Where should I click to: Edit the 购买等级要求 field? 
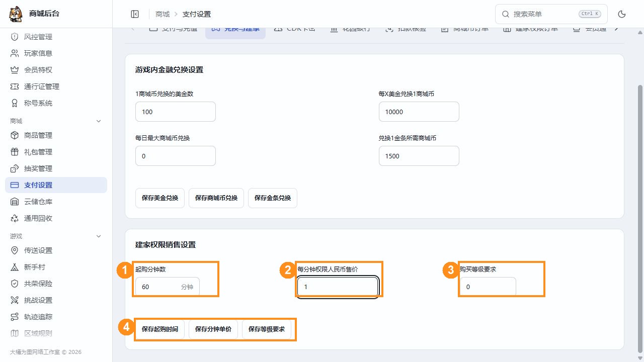[x=488, y=287]
